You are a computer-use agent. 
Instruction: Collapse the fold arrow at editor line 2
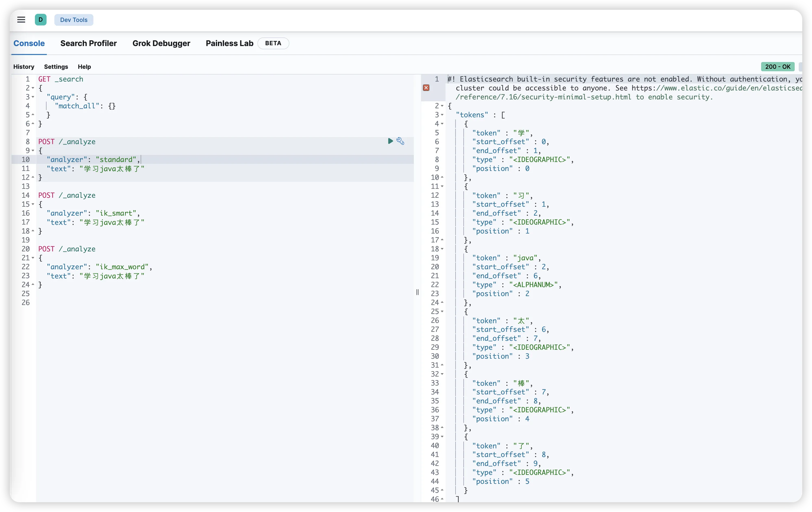[x=33, y=88]
